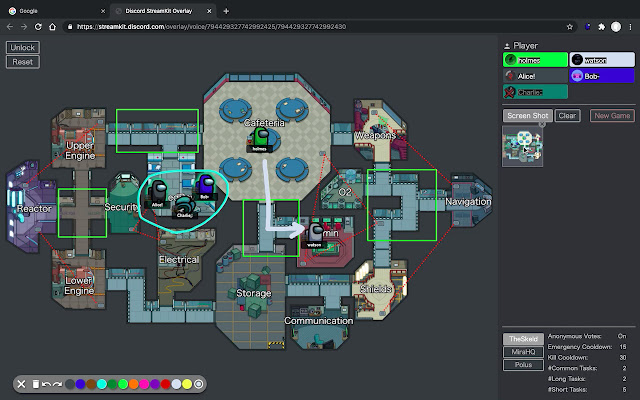Open the browser extensions puzzle icon
This screenshot has height=400, width=640.
click(x=601, y=27)
